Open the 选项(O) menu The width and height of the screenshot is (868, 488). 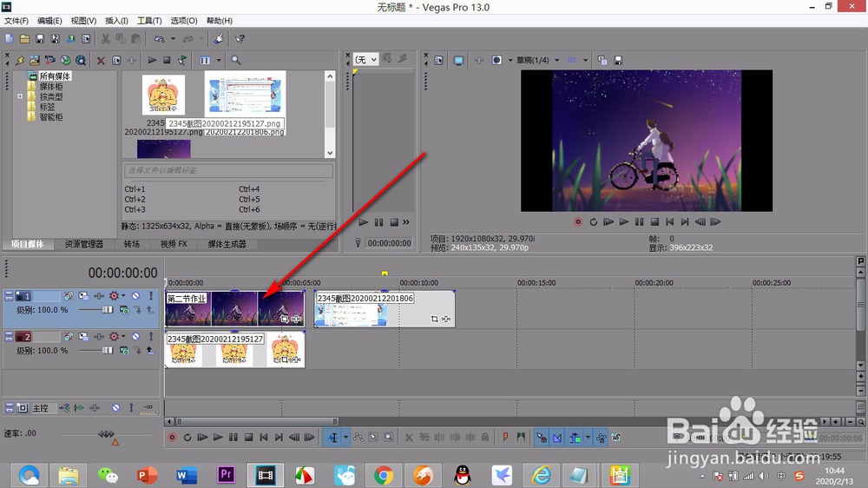point(184,21)
